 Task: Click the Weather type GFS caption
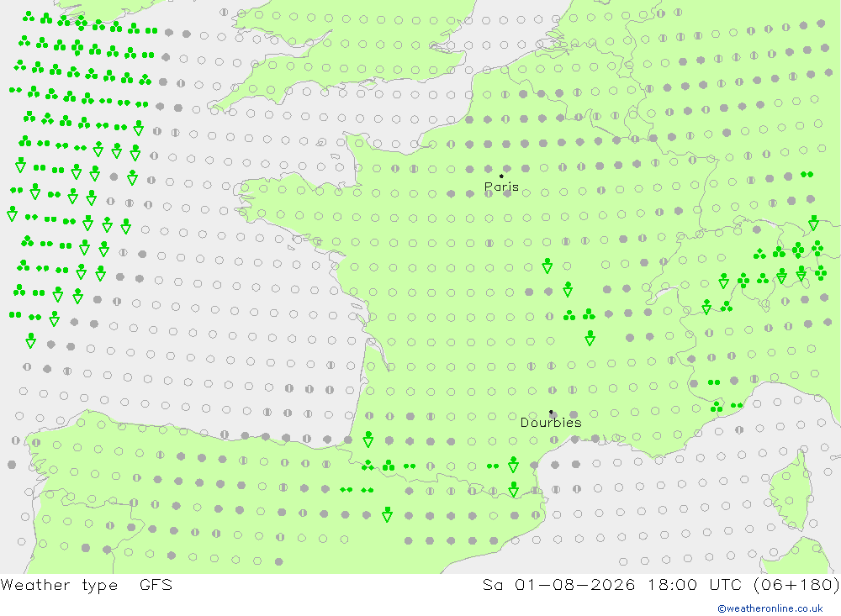click(87, 584)
